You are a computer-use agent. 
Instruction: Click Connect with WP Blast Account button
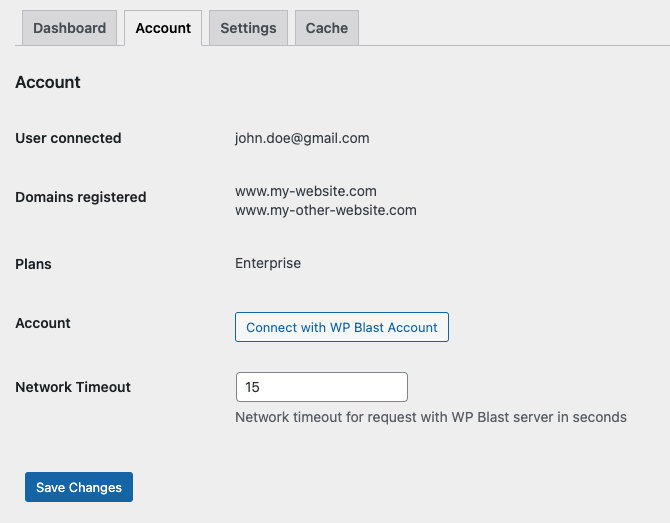point(342,327)
